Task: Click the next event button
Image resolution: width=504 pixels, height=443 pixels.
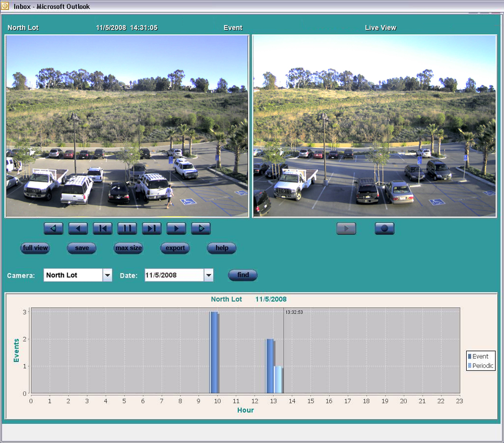Action: (201, 228)
